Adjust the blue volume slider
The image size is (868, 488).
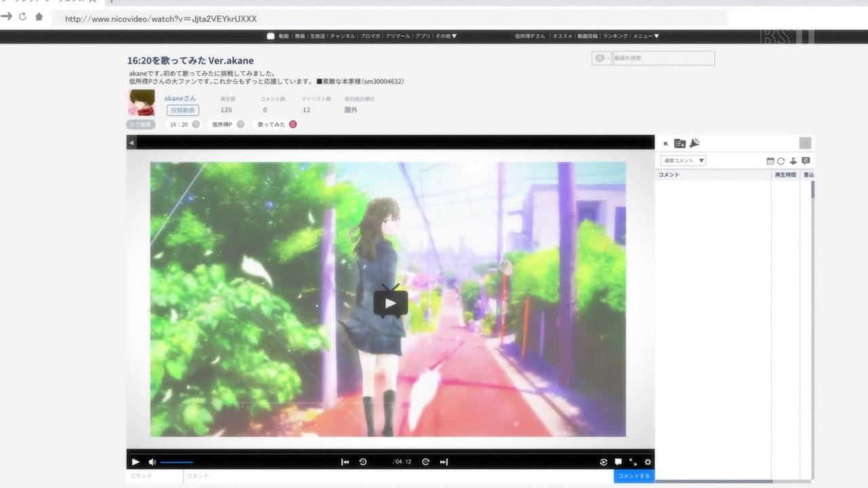click(x=176, y=462)
